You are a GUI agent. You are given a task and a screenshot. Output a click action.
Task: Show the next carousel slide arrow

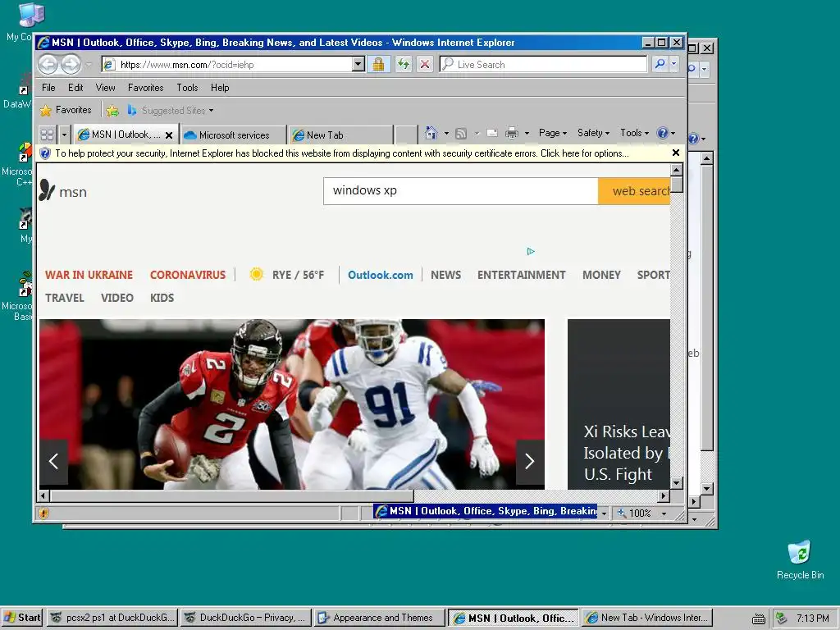coord(530,461)
